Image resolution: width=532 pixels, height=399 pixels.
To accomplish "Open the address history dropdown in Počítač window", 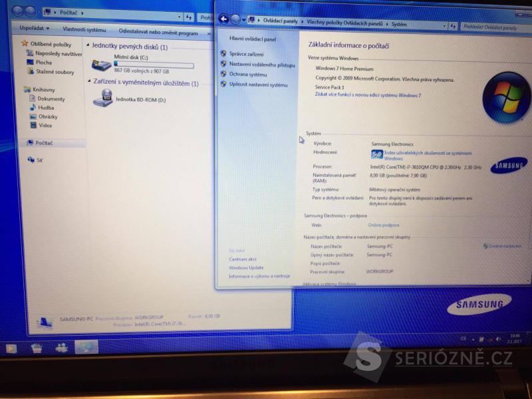I will (180, 17).
